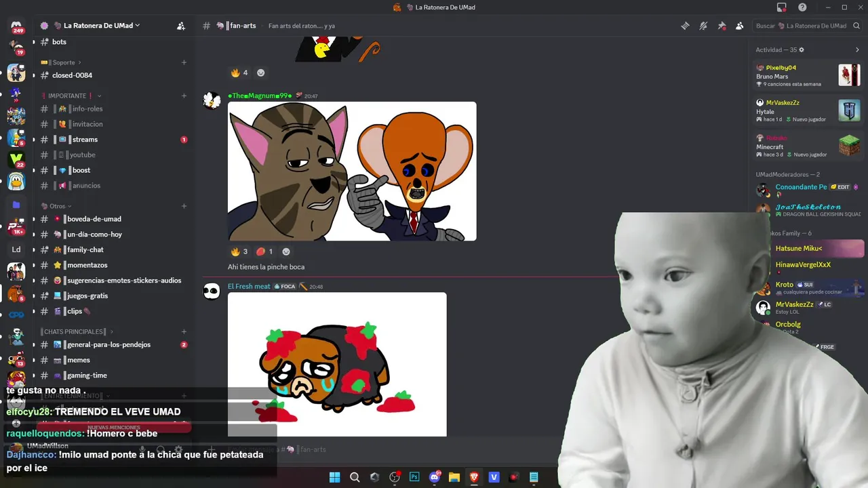Toggle notification settings bell icon
The width and height of the screenshot is (868, 488).
pos(703,26)
